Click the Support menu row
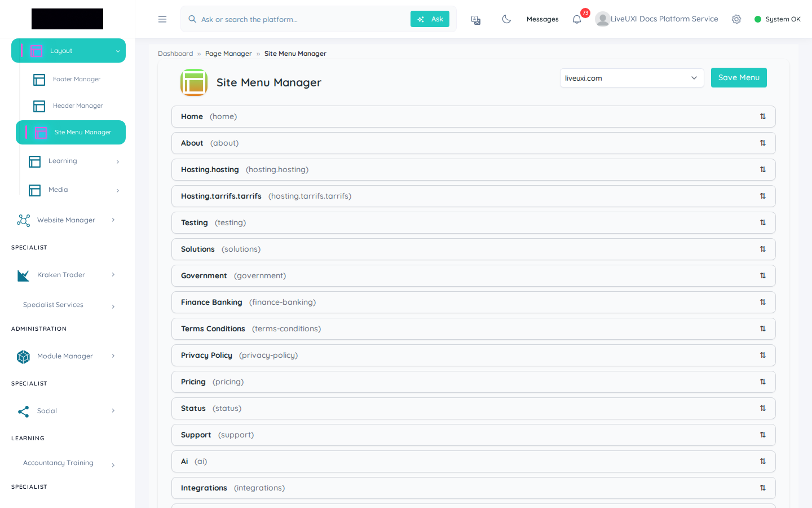812x508 pixels. coord(474,435)
